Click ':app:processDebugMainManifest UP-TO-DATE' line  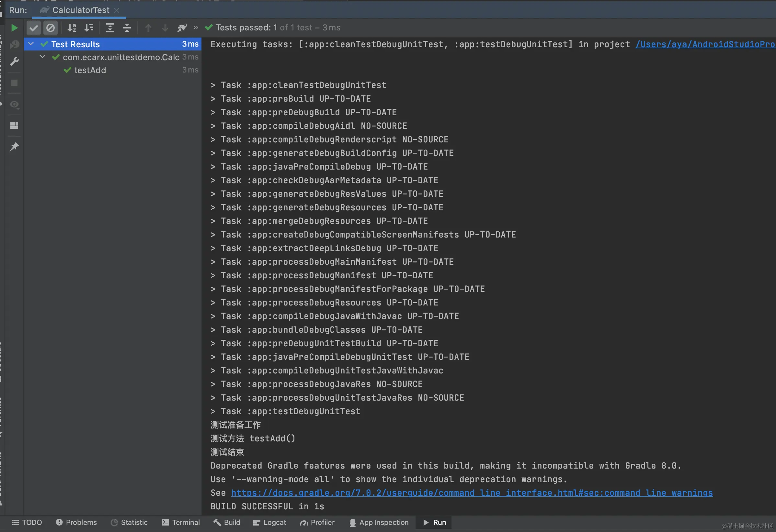click(332, 262)
